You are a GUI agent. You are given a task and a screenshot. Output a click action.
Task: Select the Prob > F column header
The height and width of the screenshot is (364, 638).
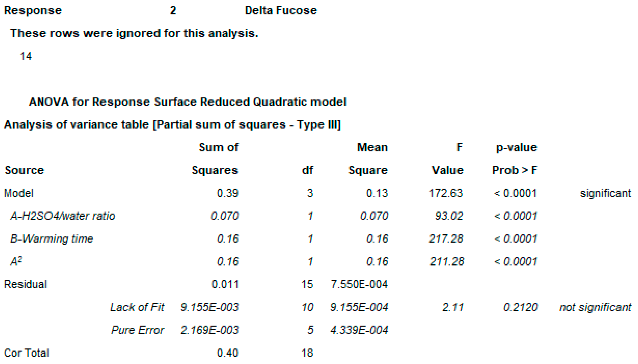(514, 170)
